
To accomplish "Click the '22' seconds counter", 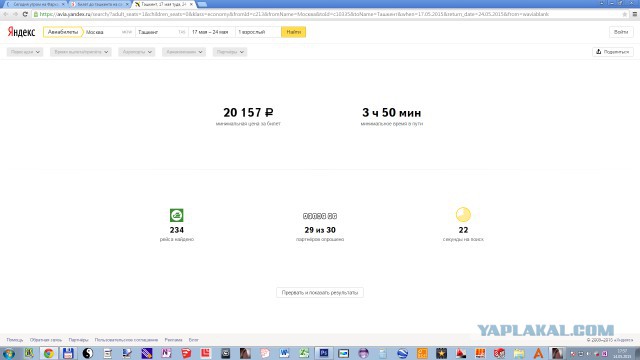I will 463,230.
